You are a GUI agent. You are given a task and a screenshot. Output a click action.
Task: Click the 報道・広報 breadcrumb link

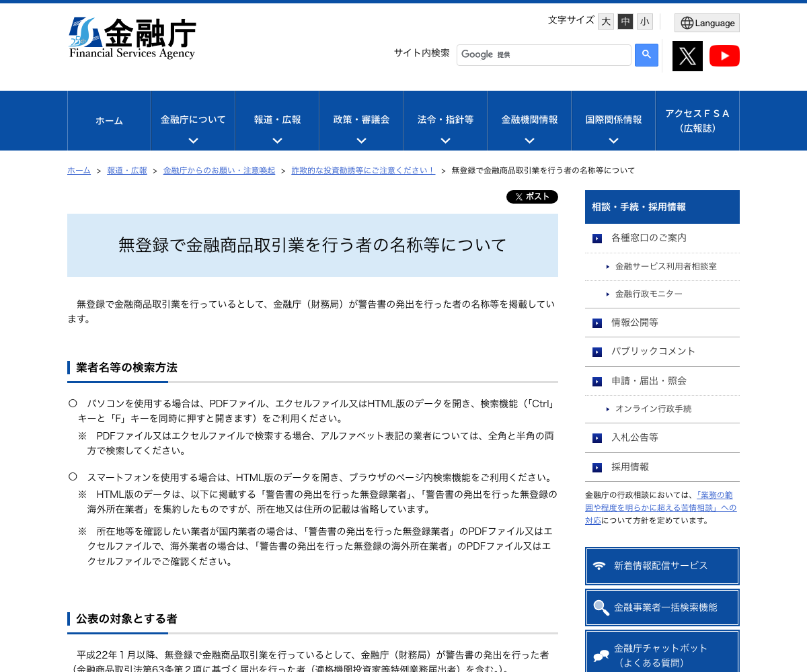127,171
